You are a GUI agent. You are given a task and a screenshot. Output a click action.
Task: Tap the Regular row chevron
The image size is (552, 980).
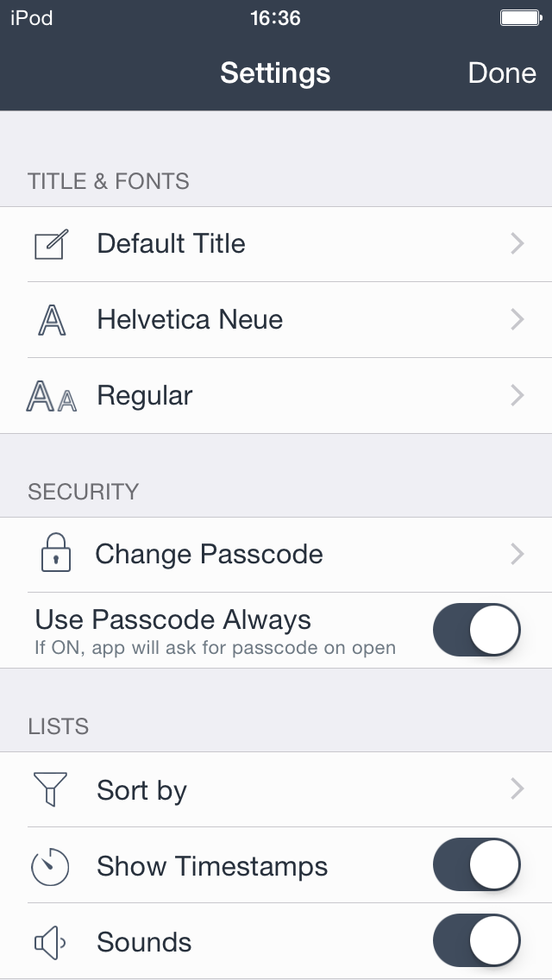(517, 396)
